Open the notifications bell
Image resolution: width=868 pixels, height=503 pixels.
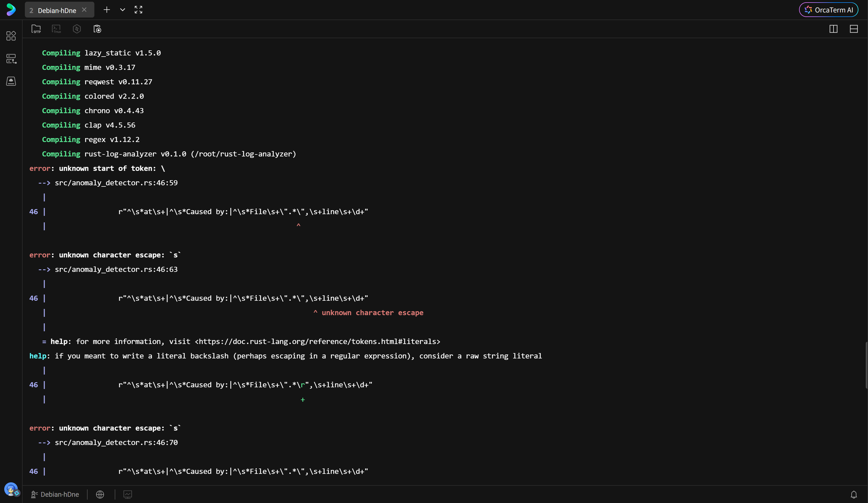(854, 495)
